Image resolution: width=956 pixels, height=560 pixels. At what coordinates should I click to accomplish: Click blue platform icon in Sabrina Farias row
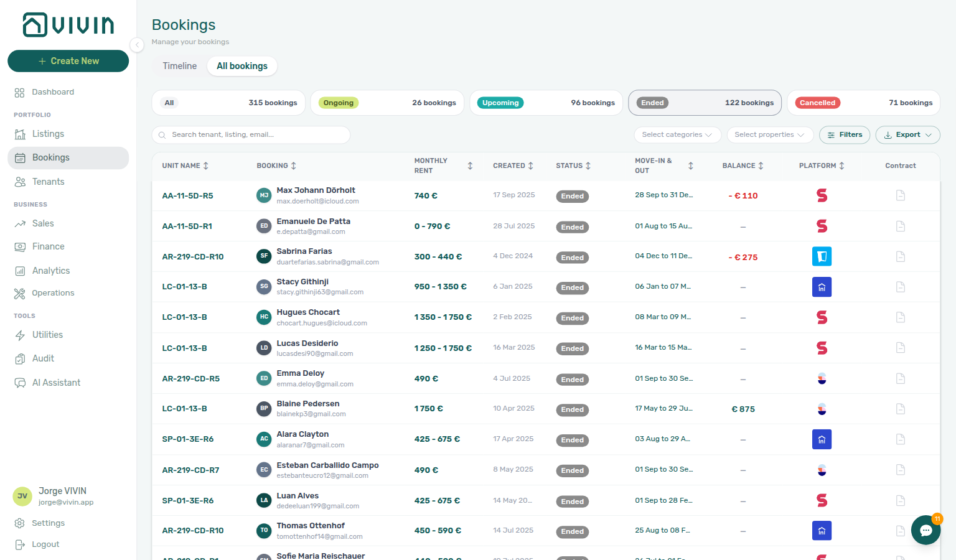[x=822, y=256]
